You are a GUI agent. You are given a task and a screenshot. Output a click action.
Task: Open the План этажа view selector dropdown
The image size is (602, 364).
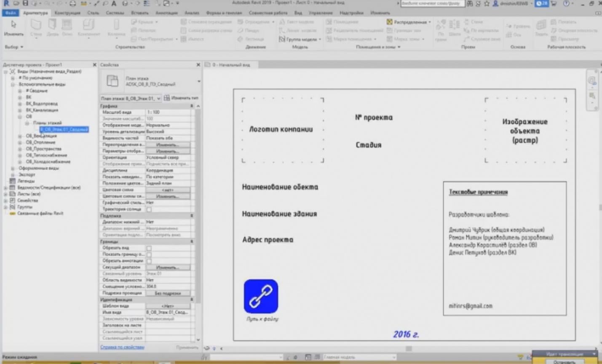(130, 99)
